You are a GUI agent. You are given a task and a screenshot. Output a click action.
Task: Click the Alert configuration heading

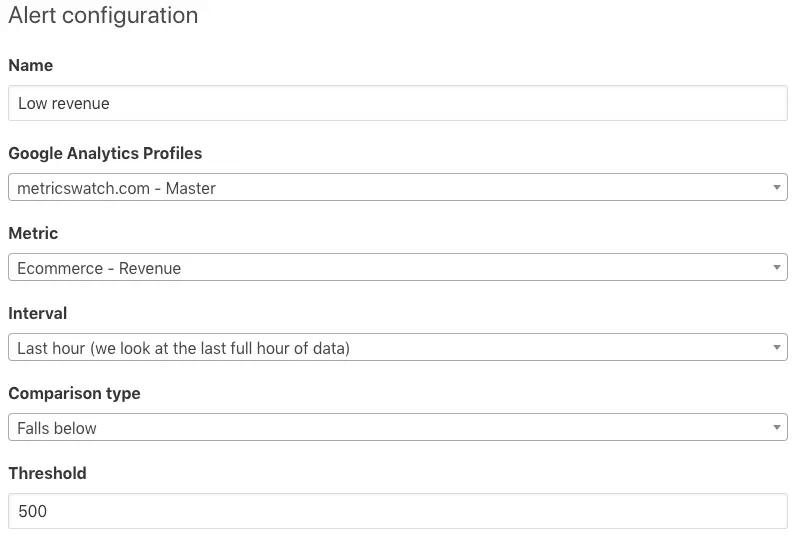(103, 16)
